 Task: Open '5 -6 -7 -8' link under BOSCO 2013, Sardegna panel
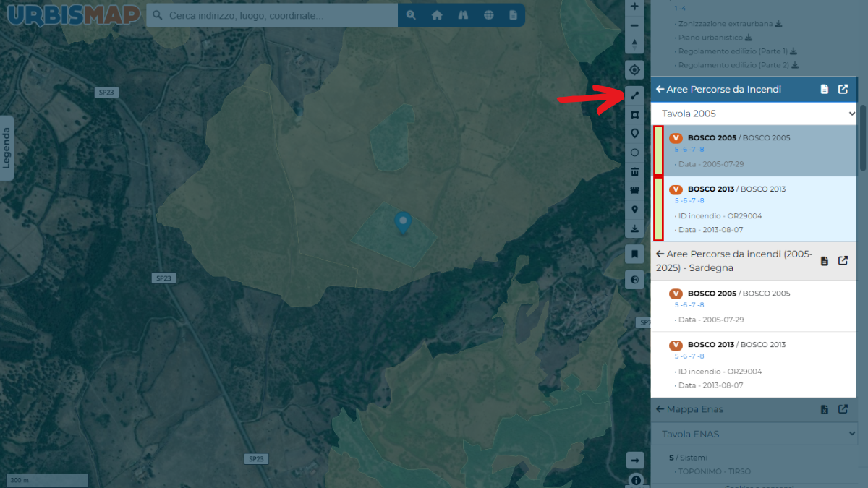pyautogui.click(x=689, y=356)
